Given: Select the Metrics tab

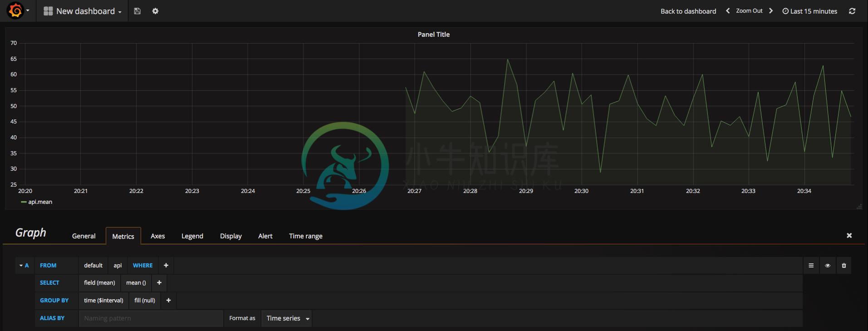Looking at the screenshot, I should pyautogui.click(x=123, y=236).
